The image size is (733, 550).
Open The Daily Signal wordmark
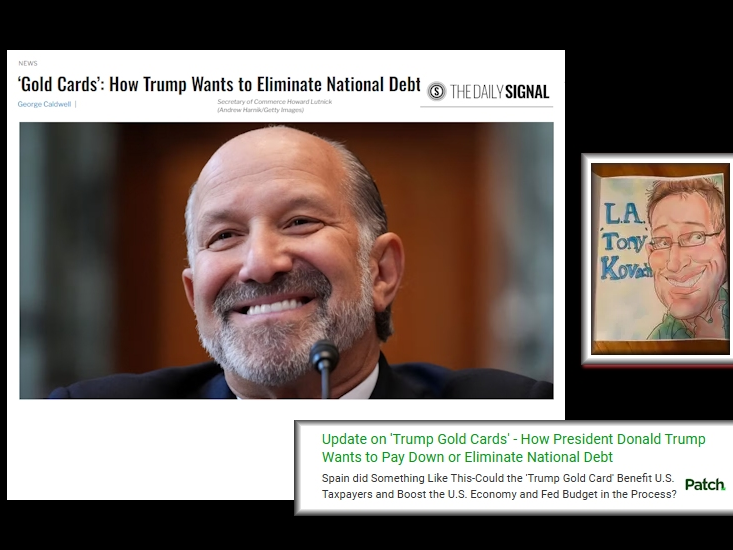click(499, 92)
